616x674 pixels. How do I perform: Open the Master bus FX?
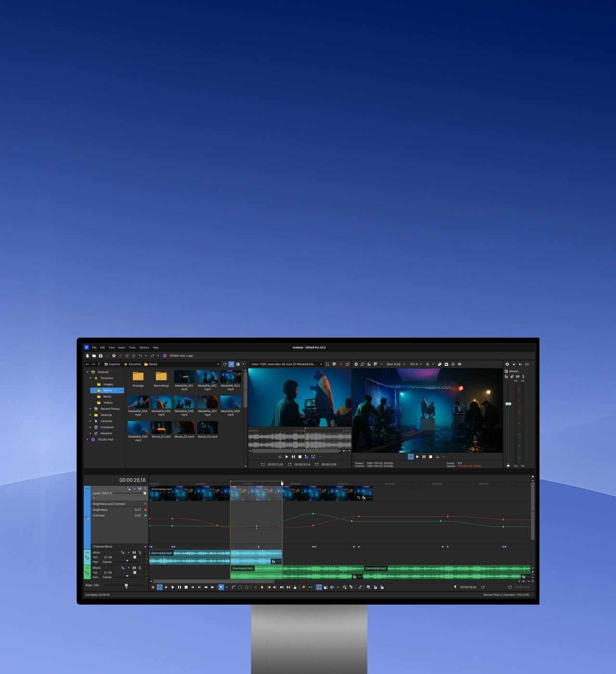pos(506,377)
